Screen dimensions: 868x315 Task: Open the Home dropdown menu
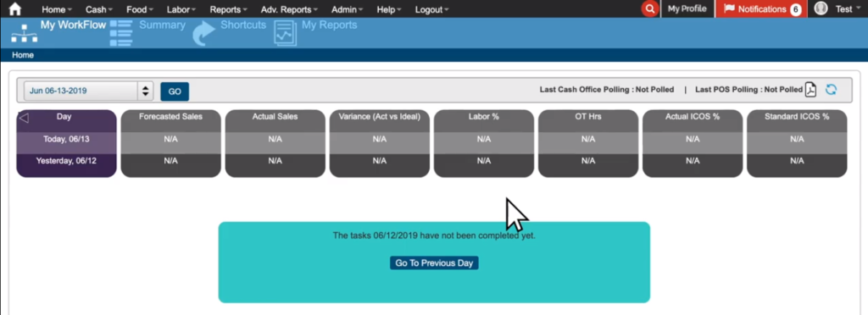click(57, 9)
